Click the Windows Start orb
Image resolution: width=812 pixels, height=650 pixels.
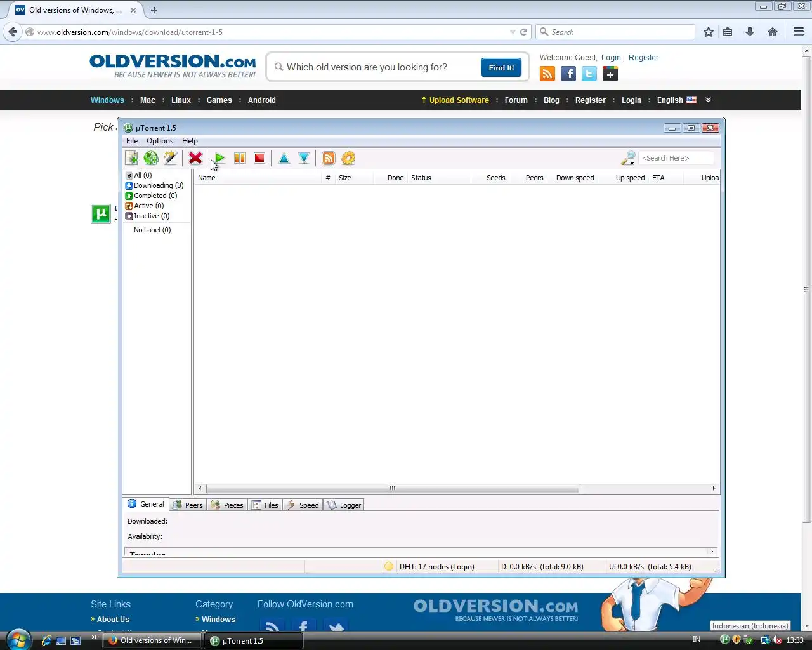click(x=18, y=639)
